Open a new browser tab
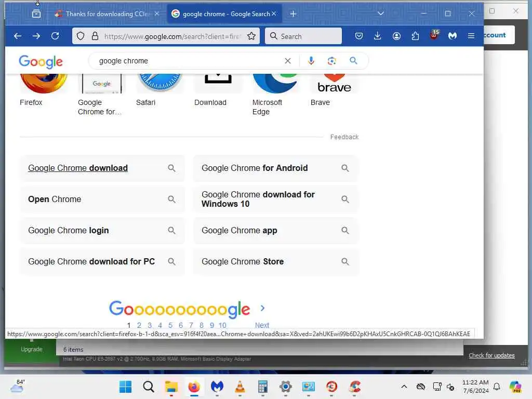The width and height of the screenshot is (532, 399). [x=294, y=14]
